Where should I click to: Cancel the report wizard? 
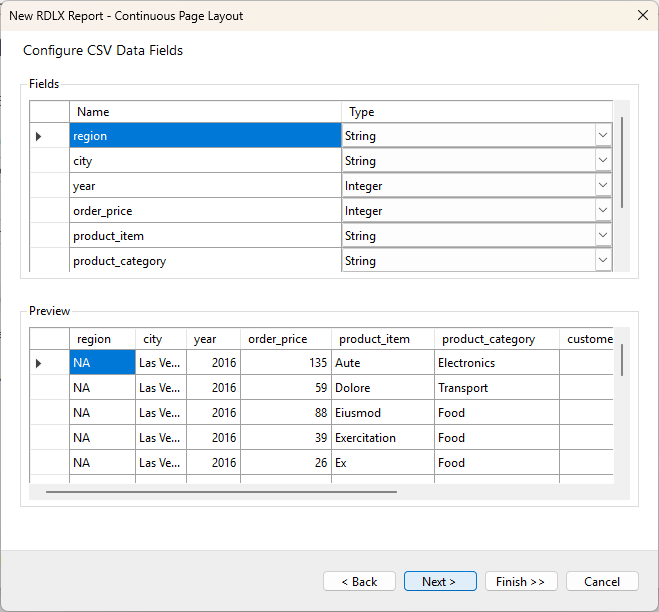pyautogui.click(x=602, y=581)
